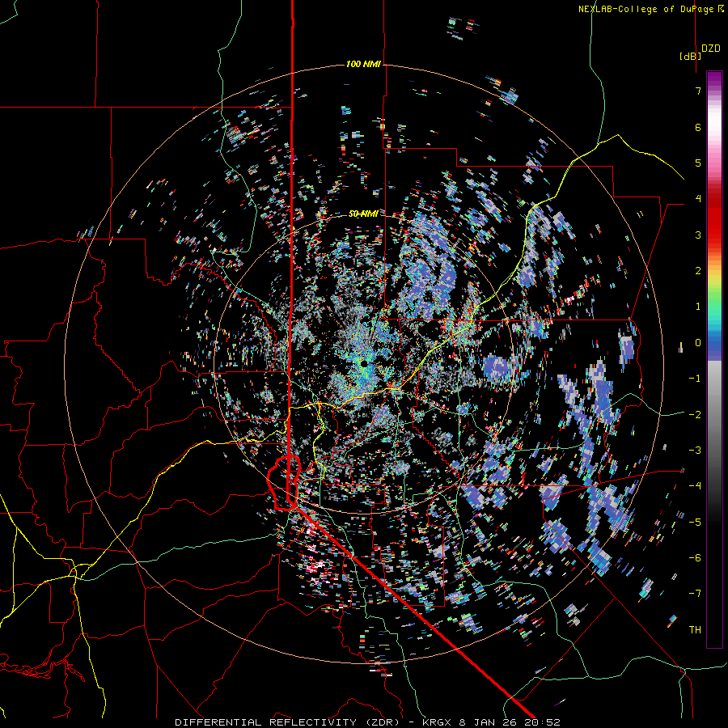728x728 pixels.
Task: Click the 3 value on the color scale
Action: pyautogui.click(x=698, y=235)
